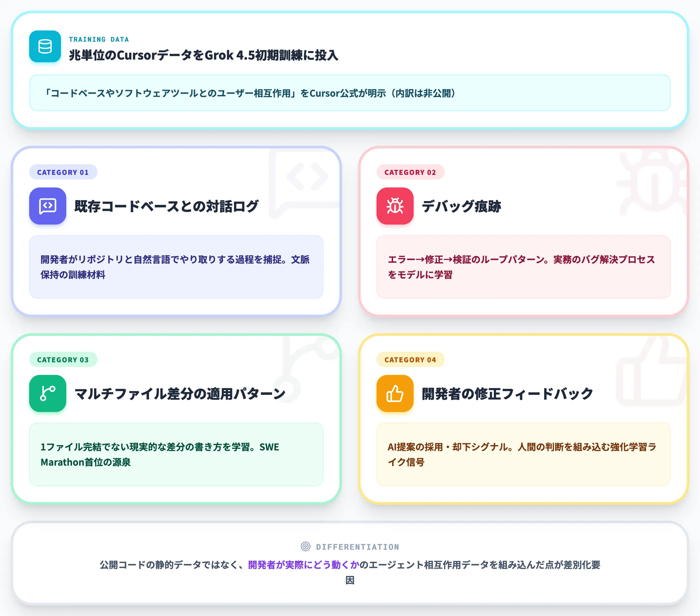Click the heading デバッグ痕跡
The height and width of the screenshot is (616, 700).
pyautogui.click(x=461, y=206)
